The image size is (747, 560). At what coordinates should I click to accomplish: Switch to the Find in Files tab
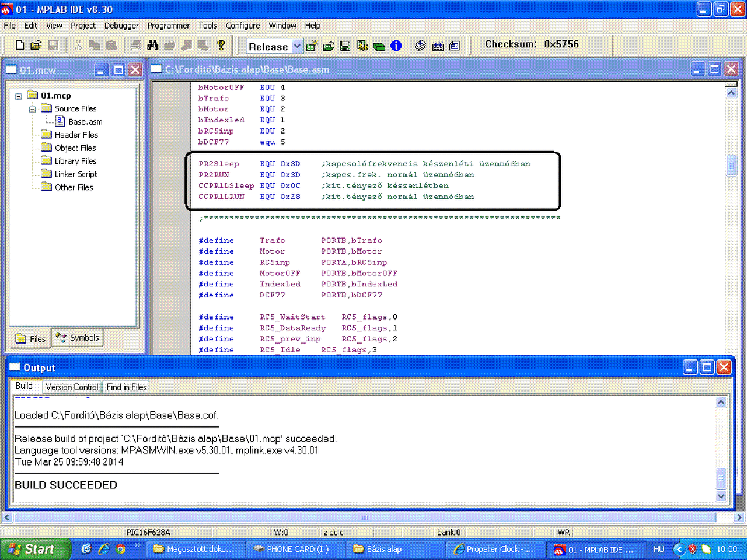point(126,387)
